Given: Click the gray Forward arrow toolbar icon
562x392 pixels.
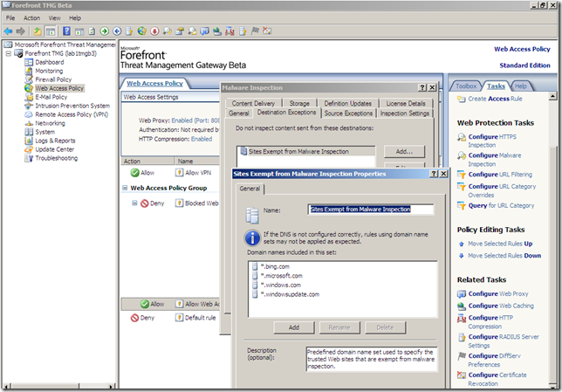Looking at the screenshot, I should tap(20, 31).
